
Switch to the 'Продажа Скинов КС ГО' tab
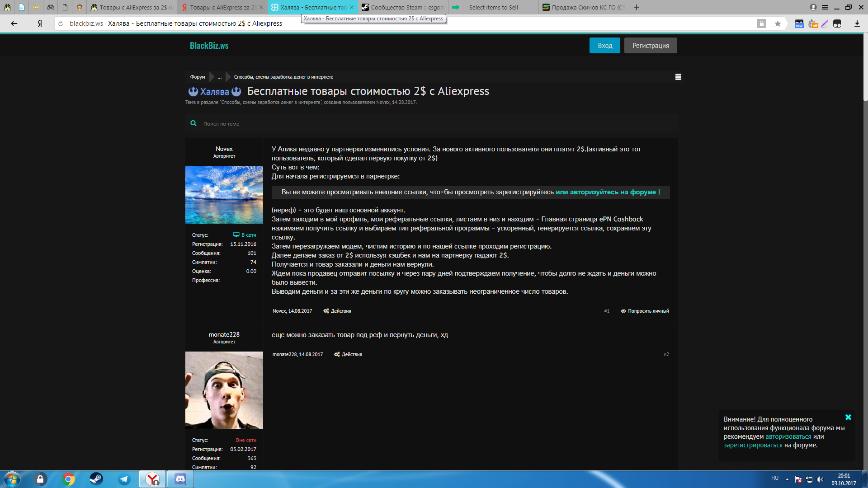[583, 7]
